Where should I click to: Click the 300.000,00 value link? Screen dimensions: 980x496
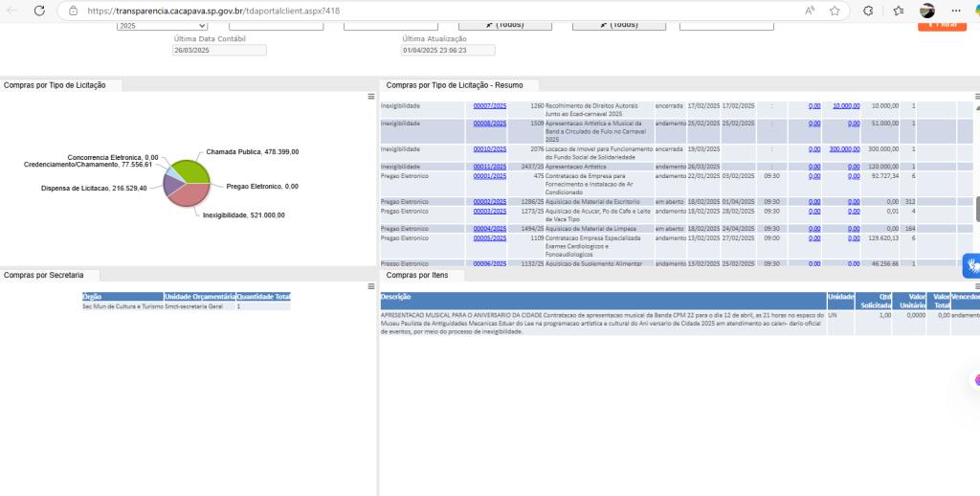844,149
